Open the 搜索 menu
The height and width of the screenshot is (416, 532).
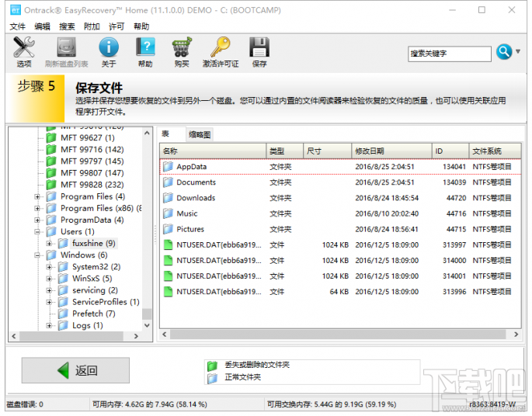point(67,26)
